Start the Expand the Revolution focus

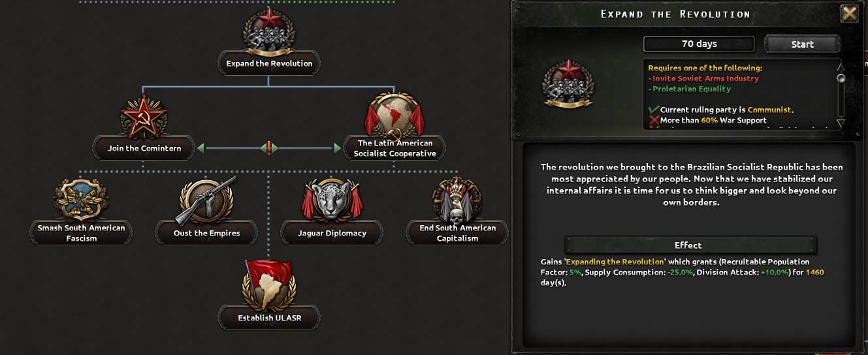[802, 44]
